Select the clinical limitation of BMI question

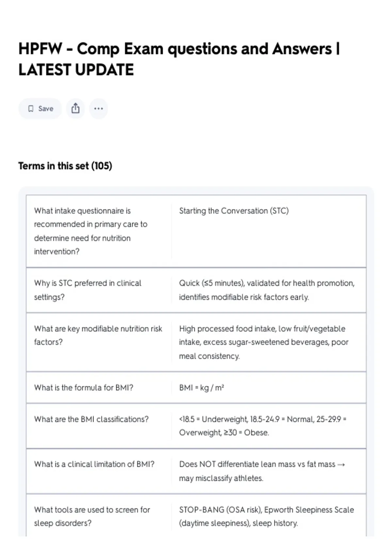(94, 464)
